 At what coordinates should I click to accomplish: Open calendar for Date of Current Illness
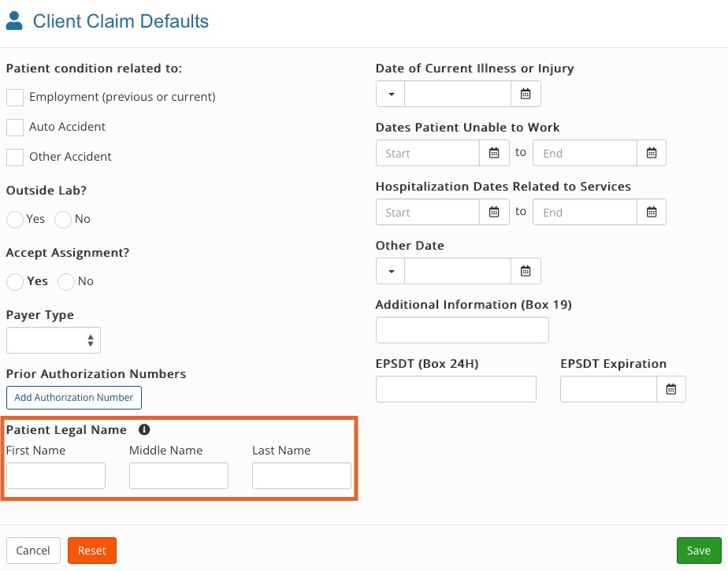(x=526, y=94)
